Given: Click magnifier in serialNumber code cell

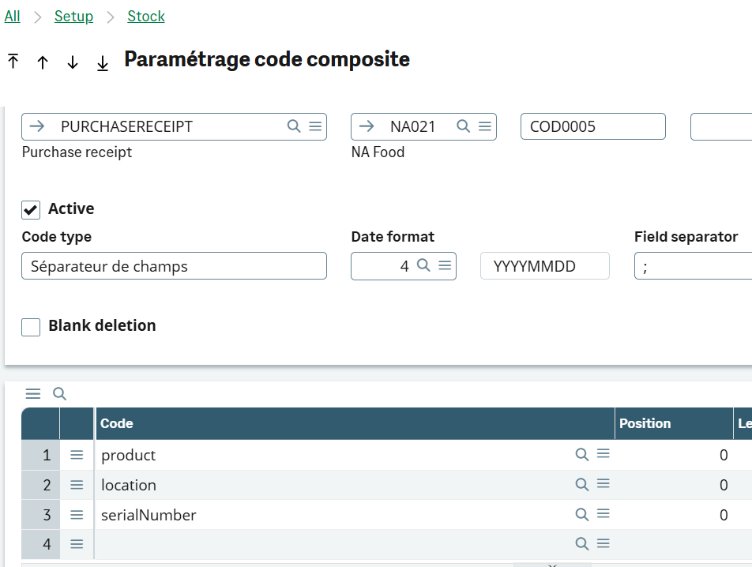Looking at the screenshot, I should click(x=582, y=514).
